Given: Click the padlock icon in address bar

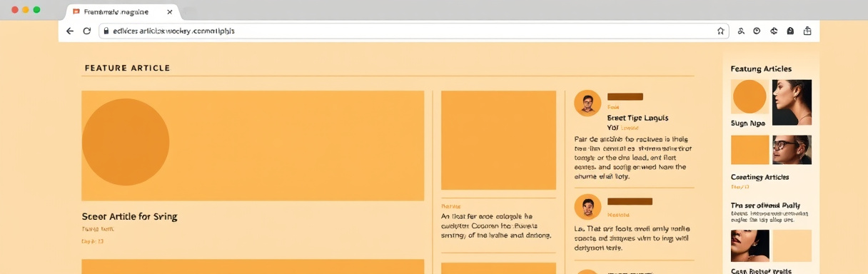Looking at the screenshot, I should 106,31.
